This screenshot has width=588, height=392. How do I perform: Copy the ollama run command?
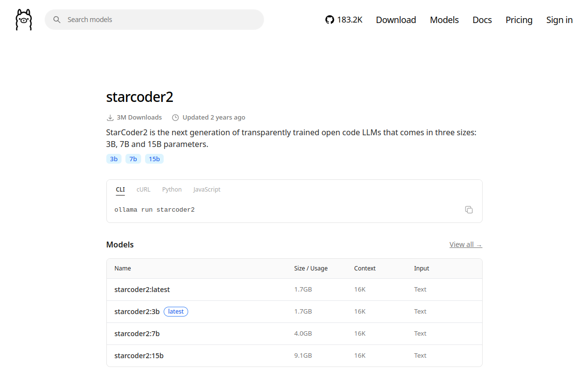click(469, 210)
